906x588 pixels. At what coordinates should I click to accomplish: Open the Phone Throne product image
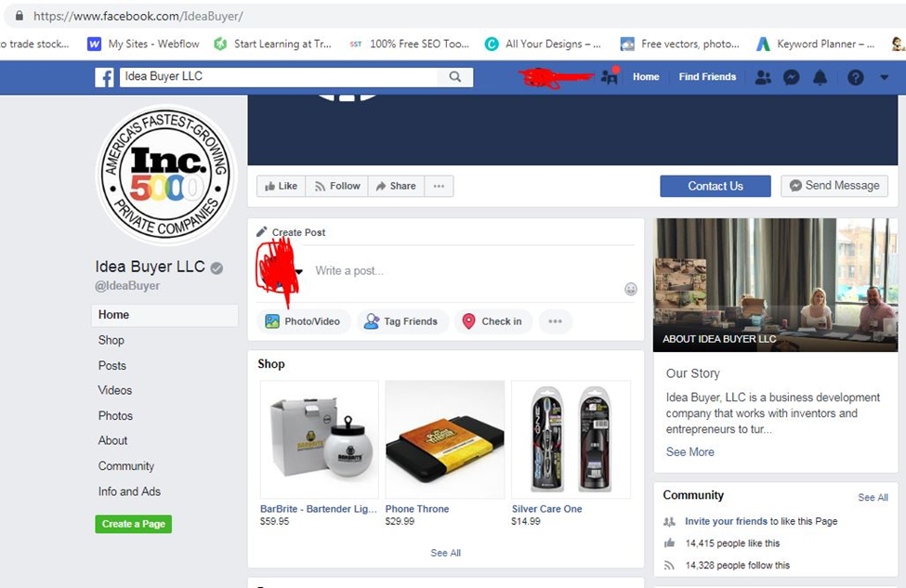click(x=445, y=439)
